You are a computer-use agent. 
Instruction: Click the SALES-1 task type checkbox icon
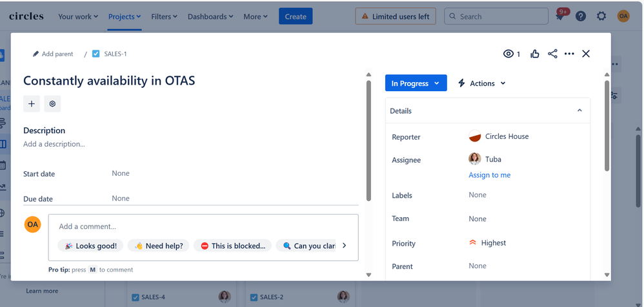(96, 54)
